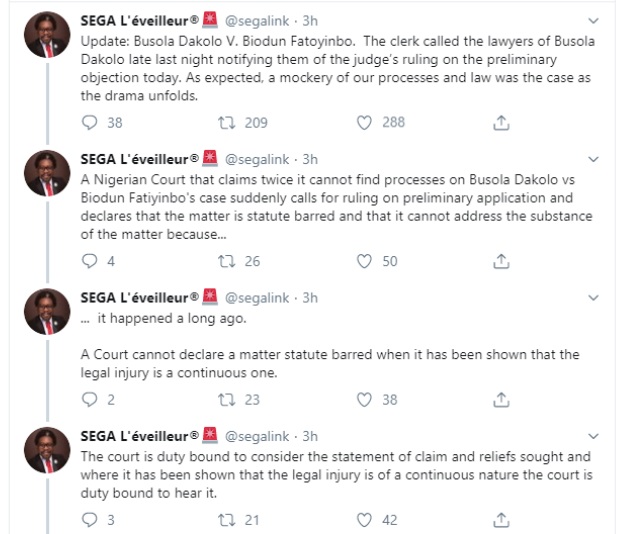Viewport: 627px width, 534px height.
Task: Reply to the 'it happened a long ago' tweet
Action: click(89, 399)
